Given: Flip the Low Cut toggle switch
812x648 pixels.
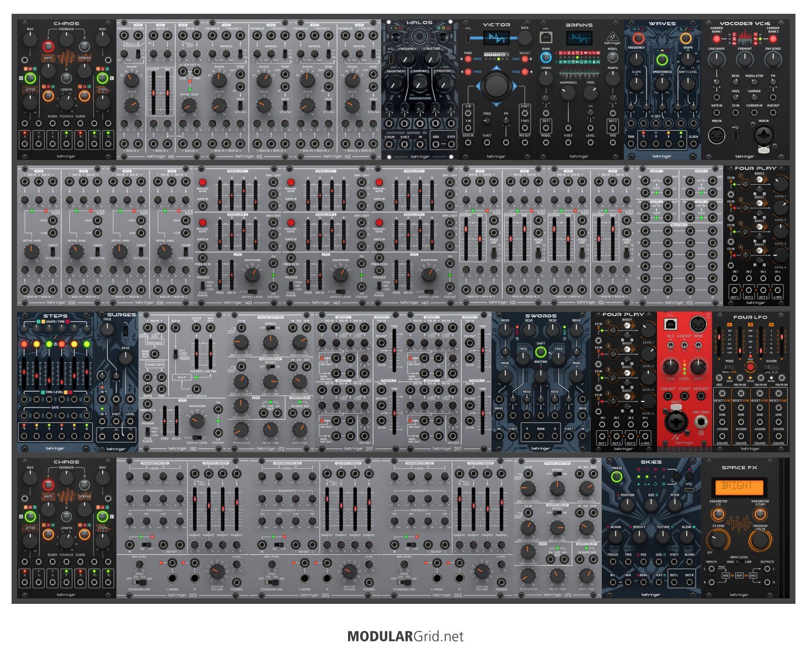Looking at the screenshot, I should point(684,346).
